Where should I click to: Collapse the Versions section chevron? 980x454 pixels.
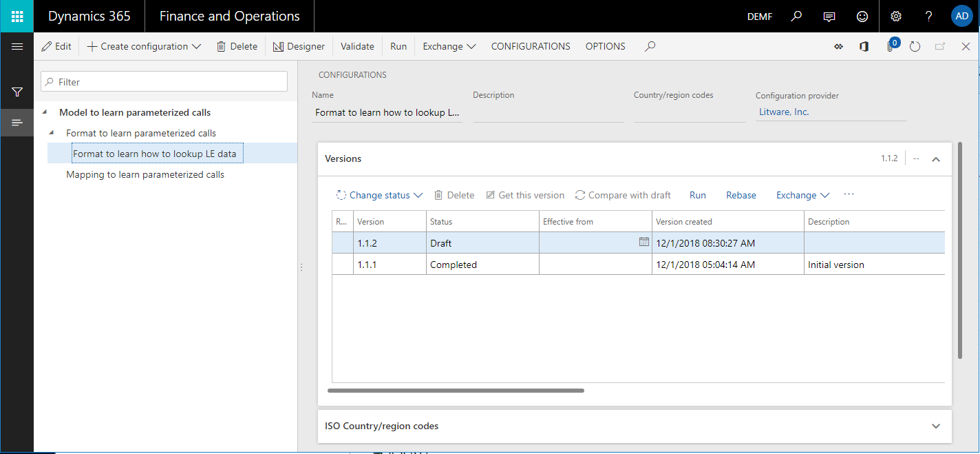(x=935, y=158)
